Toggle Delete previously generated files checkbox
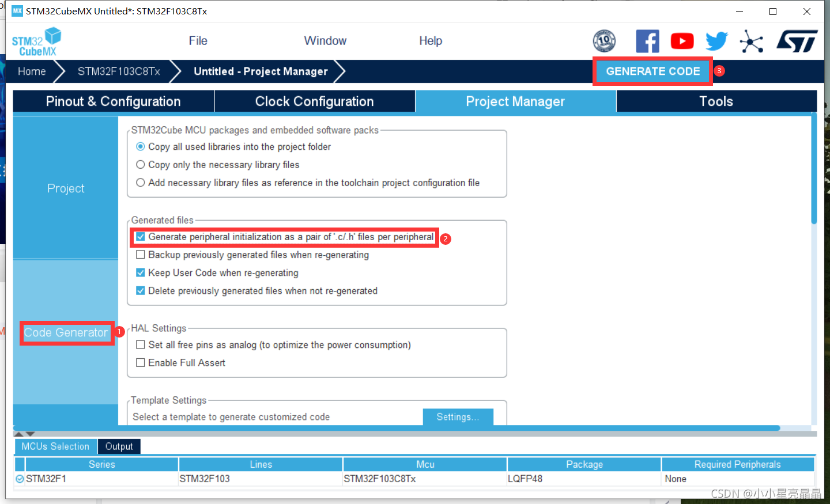 [140, 291]
